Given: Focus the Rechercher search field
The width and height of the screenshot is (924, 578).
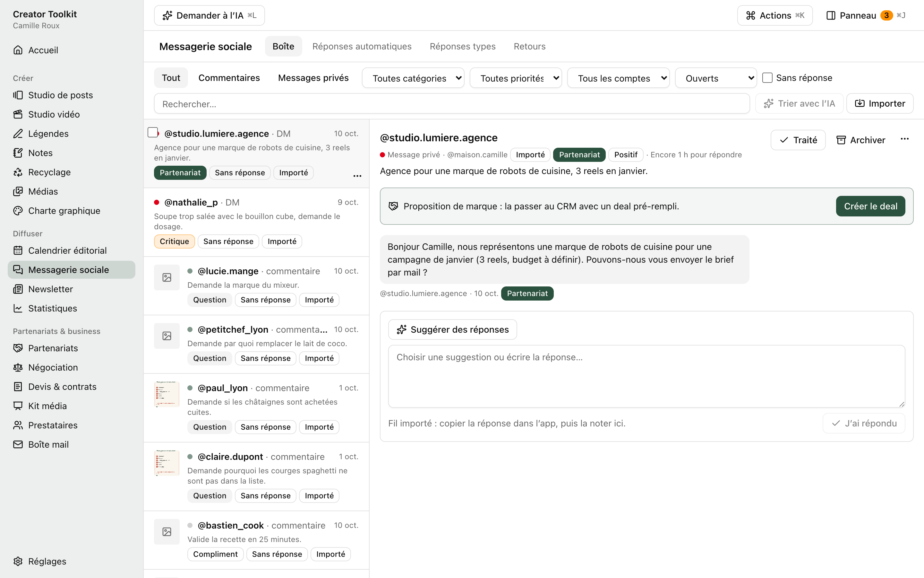Looking at the screenshot, I should [452, 103].
